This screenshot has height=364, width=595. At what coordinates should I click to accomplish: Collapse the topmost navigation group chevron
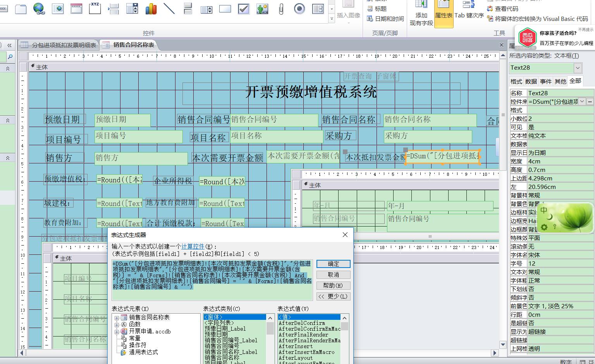[7, 69]
